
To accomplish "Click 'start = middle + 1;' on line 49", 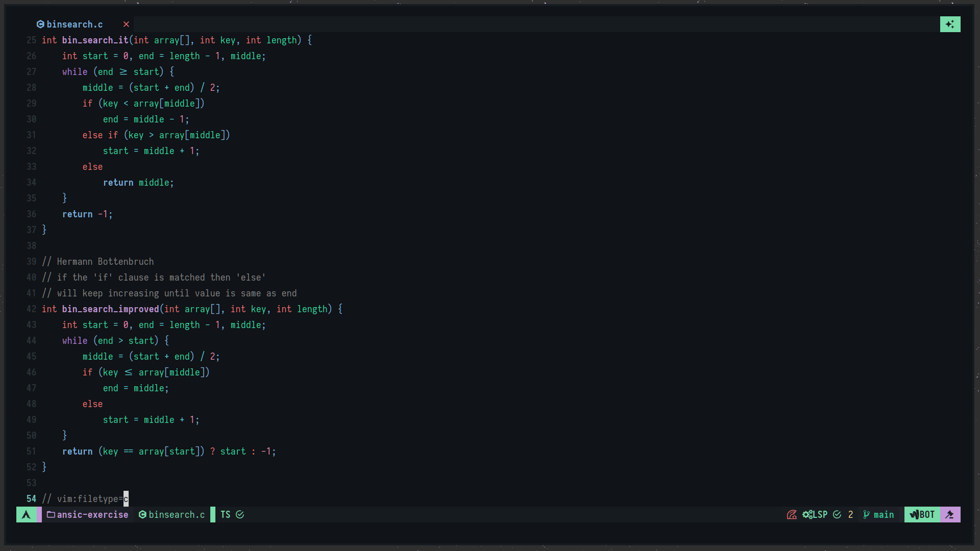I will tap(151, 419).
